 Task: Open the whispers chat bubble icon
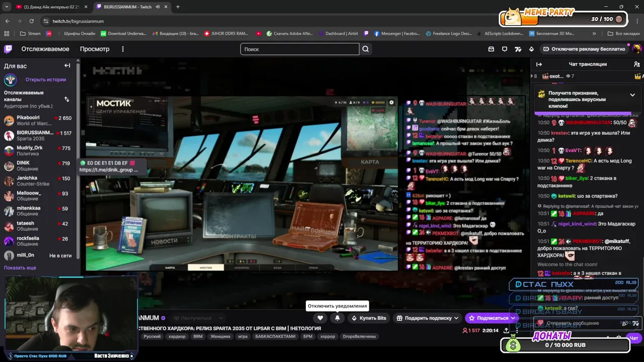point(505,49)
